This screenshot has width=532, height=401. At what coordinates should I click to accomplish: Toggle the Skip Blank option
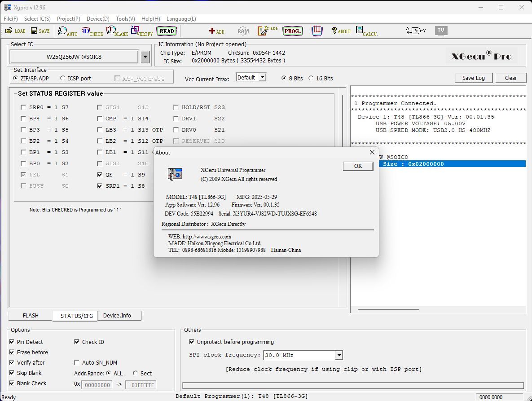(x=12, y=373)
